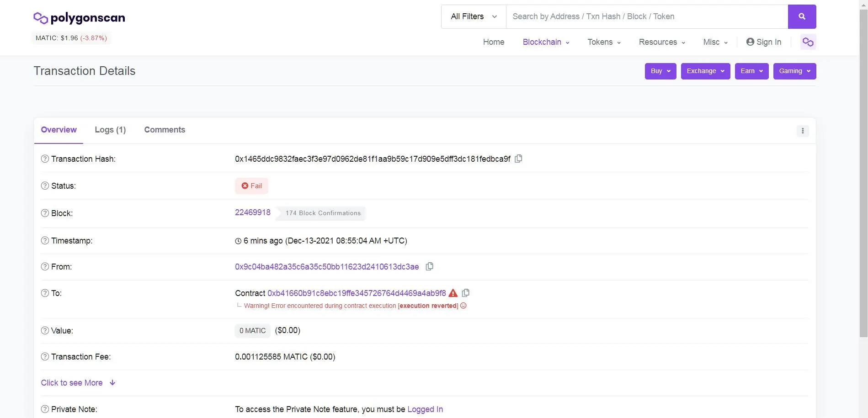Screen dimensions: 868x418
Task: Switch to the Overview tab
Action: pyautogui.click(x=59, y=130)
